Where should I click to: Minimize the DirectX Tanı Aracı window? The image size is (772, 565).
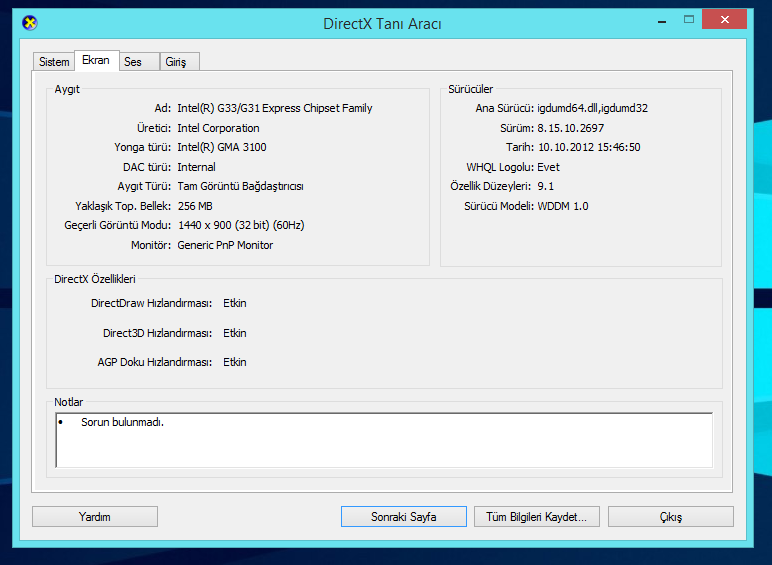pos(662,21)
